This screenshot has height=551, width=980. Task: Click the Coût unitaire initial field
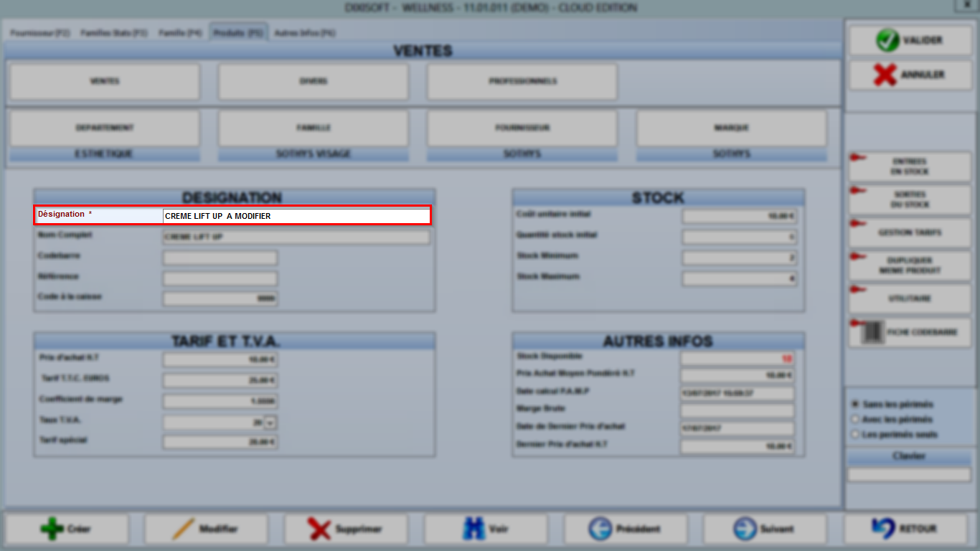point(740,216)
